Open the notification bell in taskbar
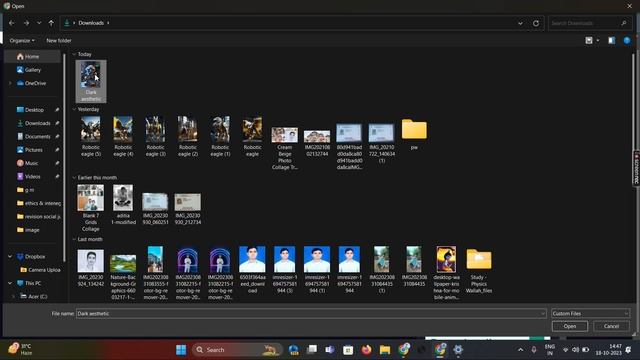Image resolution: width=640 pixels, height=360 pixels. [629, 350]
